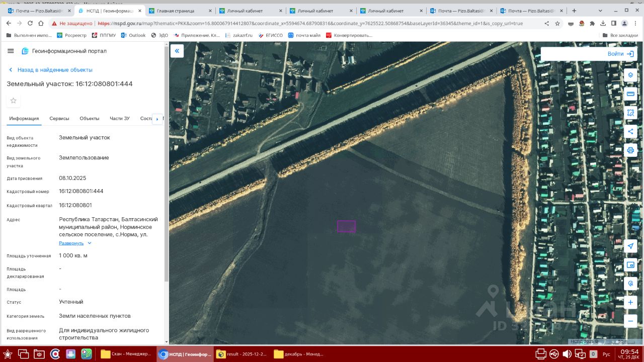The width and height of the screenshot is (644, 362).
Task: Open the map overview window tool
Action: (630, 265)
